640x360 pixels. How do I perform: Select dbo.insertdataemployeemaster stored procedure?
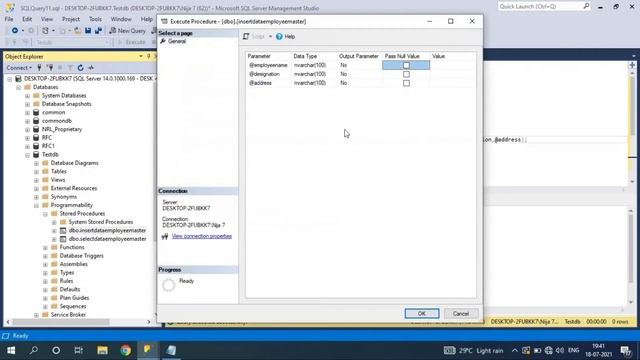pyautogui.click(x=107, y=231)
